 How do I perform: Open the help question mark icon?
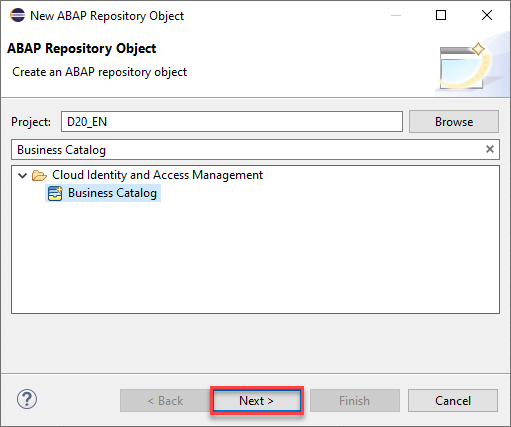click(x=27, y=399)
